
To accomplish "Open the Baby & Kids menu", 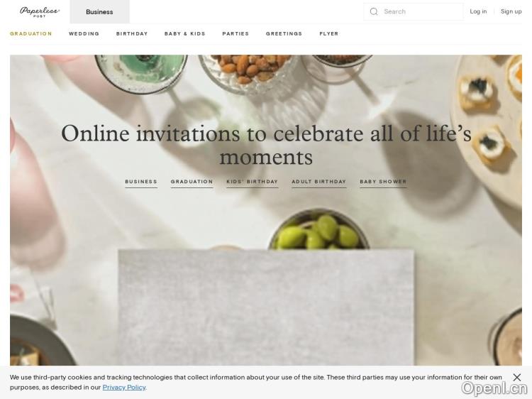I will tap(185, 33).
